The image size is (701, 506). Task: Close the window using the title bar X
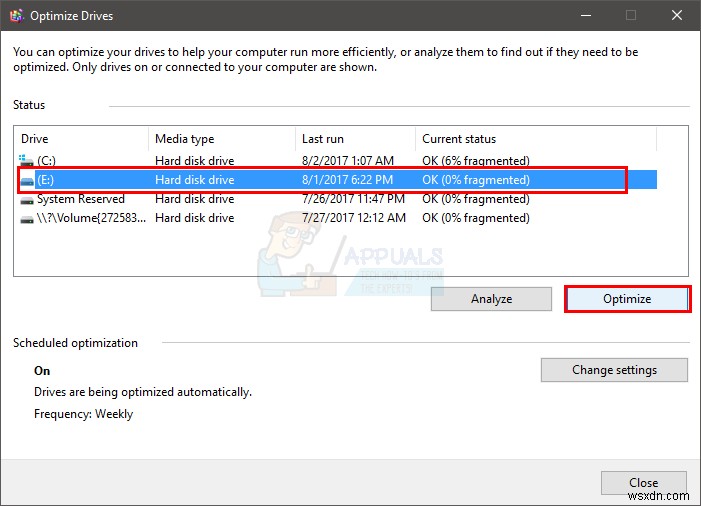(676, 16)
